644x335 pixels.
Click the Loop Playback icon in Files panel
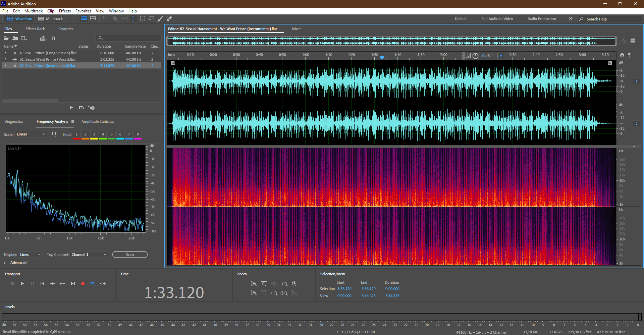pyautogui.click(x=82, y=108)
